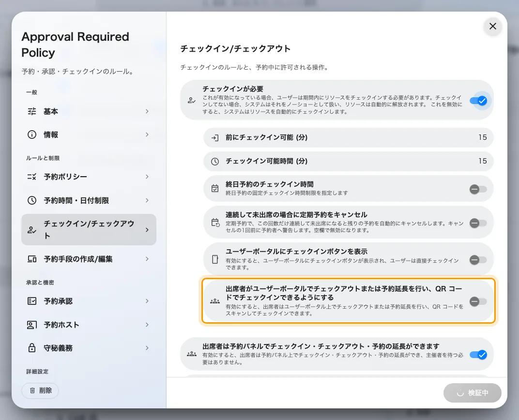519x420 pixels.
Task: Edit the 前にチェックイン可能 (分) value 15
Action: (x=482, y=137)
